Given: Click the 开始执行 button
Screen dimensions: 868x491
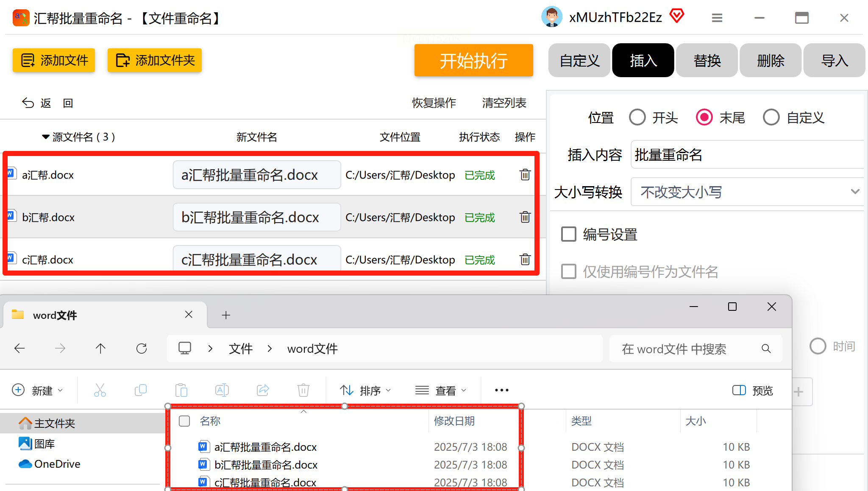Looking at the screenshot, I should coord(473,61).
